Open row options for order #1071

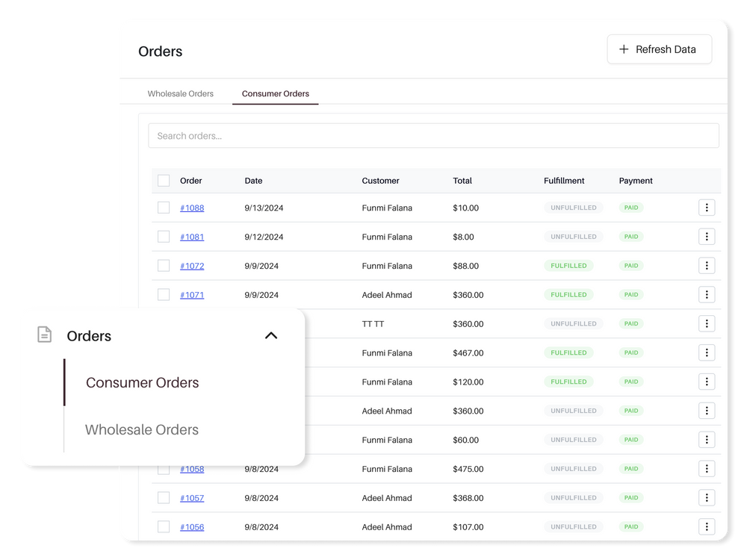tap(706, 295)
